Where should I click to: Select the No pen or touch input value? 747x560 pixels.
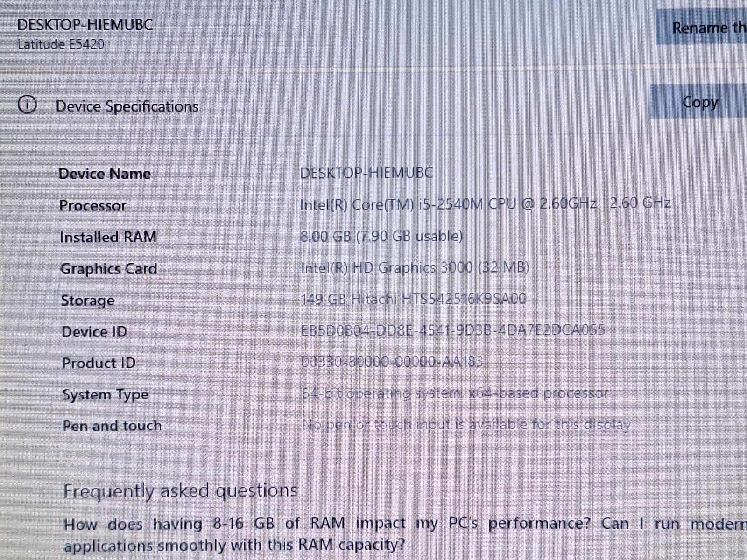(x=466, y=425)
